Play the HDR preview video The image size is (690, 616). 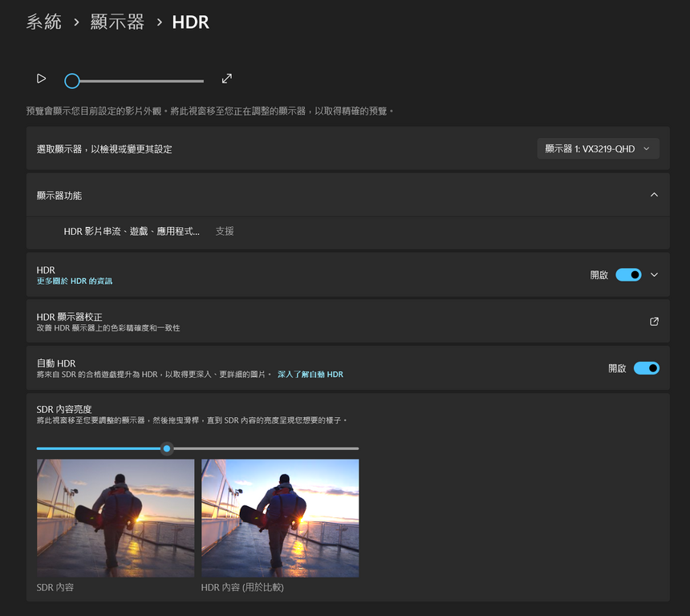(41, 79)
